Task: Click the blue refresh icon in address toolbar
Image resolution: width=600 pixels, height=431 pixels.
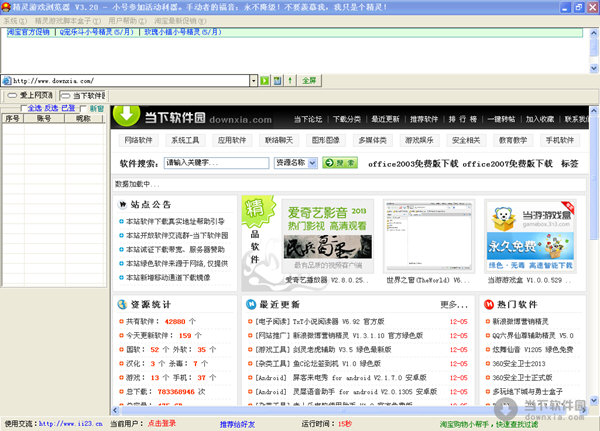Action: coord(277,80)
